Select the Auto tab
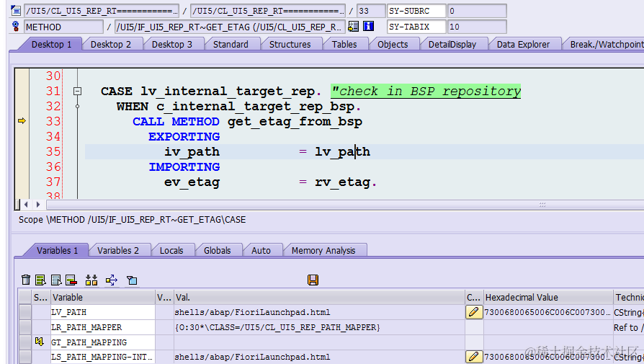Viewport: 644px width, 364px height. coord(261,251)
